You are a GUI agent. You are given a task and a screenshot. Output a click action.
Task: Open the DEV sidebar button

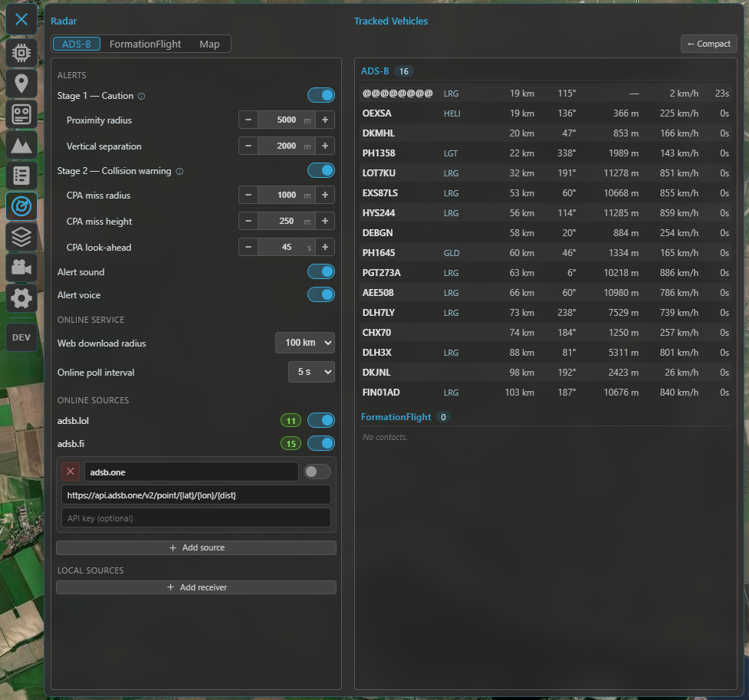pos(21,337)
